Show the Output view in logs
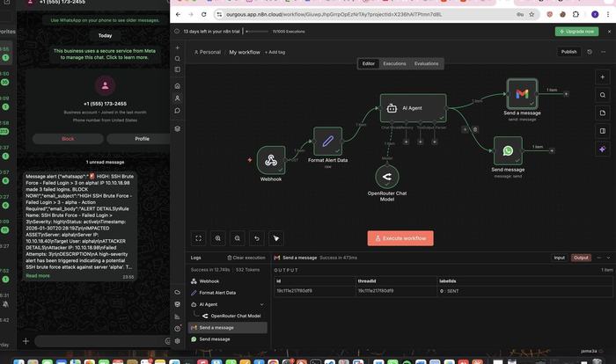This screenshot has height=364, width=616. [581, 258]
